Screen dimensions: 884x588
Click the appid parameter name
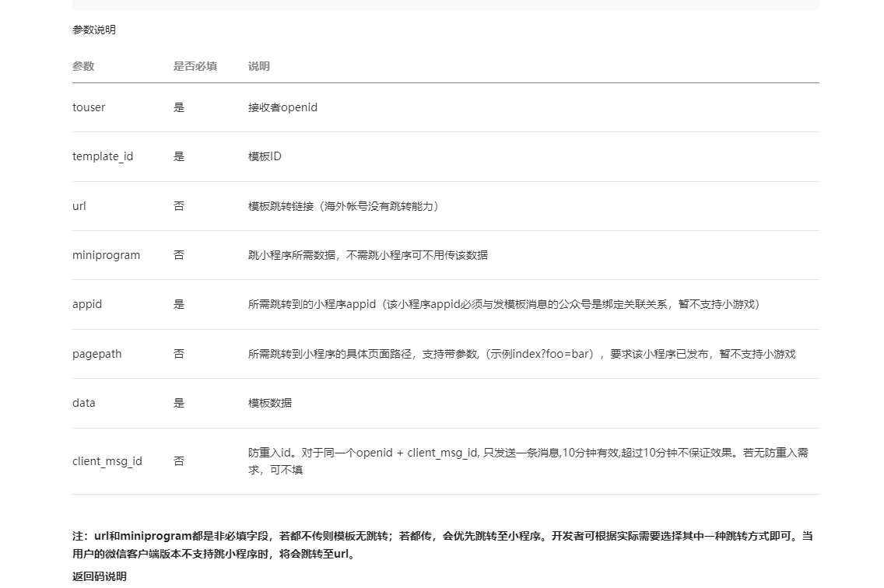coord(87,304)
